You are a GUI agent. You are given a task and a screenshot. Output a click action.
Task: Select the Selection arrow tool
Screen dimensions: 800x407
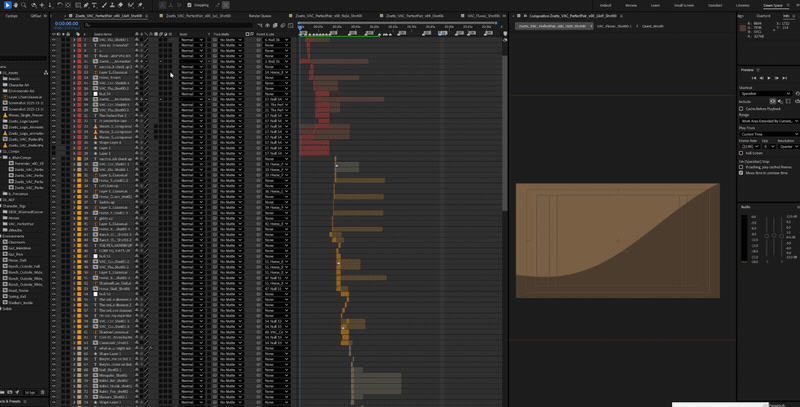click(x=8, y=5)
